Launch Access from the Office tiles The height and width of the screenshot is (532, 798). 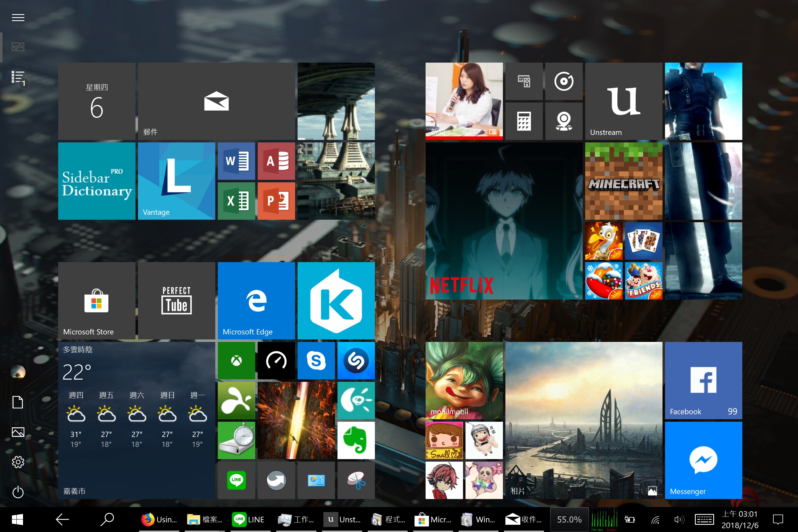tap(276, 161)
